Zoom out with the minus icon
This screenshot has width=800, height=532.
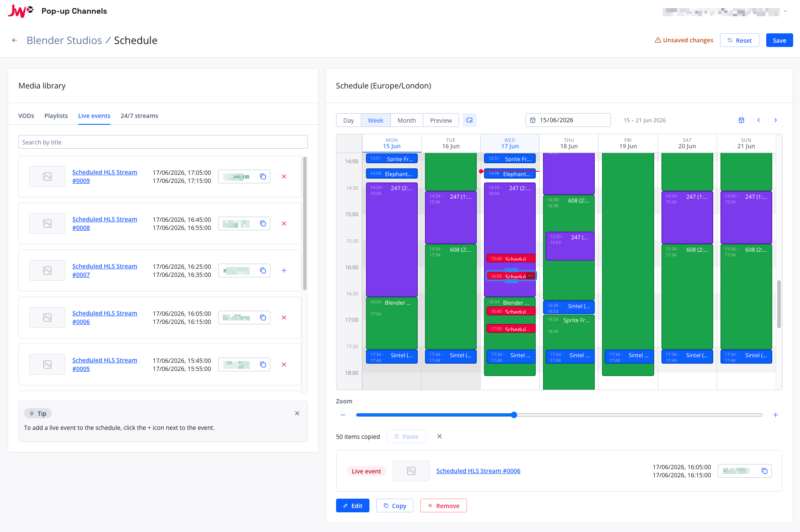[x=343, y=415]
